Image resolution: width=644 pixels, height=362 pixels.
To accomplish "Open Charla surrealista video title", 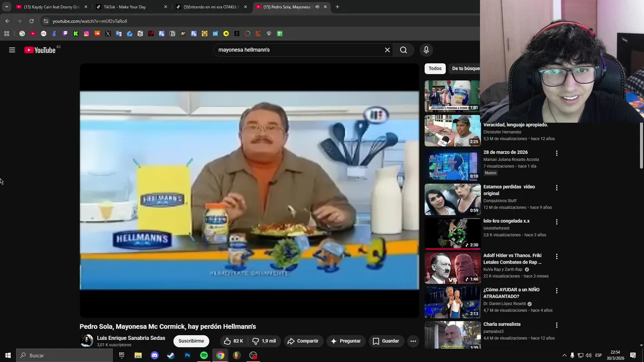I will [502, 324].
